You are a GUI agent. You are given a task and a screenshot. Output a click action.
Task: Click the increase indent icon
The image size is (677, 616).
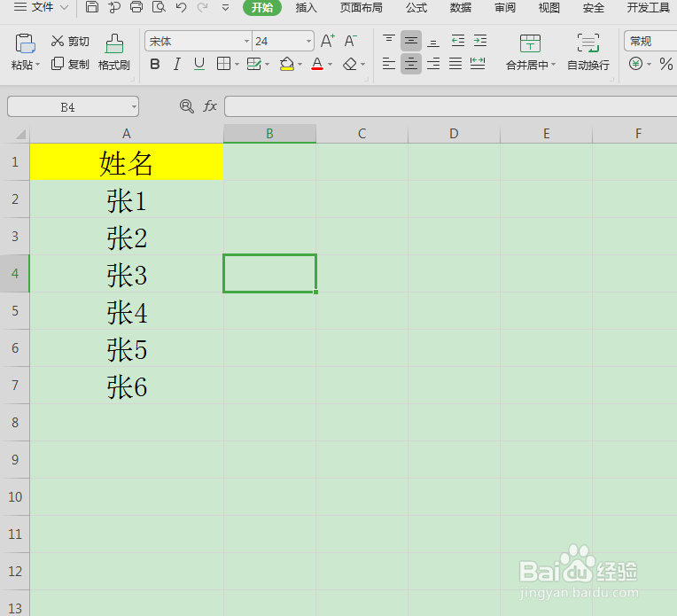[480, 41]
